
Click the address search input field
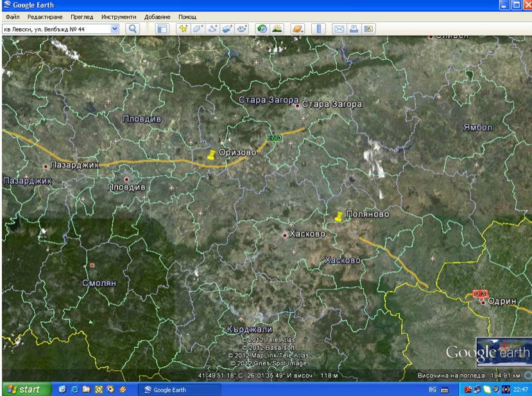(56, 29)
